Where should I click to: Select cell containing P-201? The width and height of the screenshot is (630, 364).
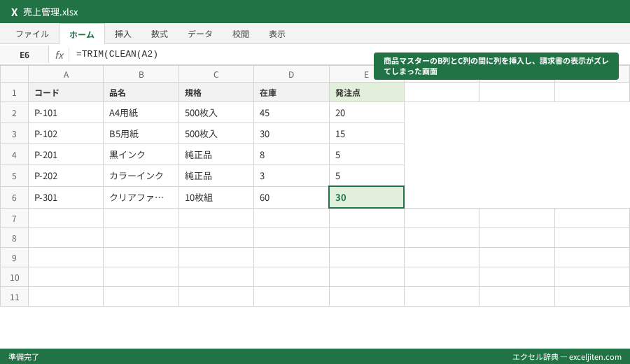[x=66, y=155]
